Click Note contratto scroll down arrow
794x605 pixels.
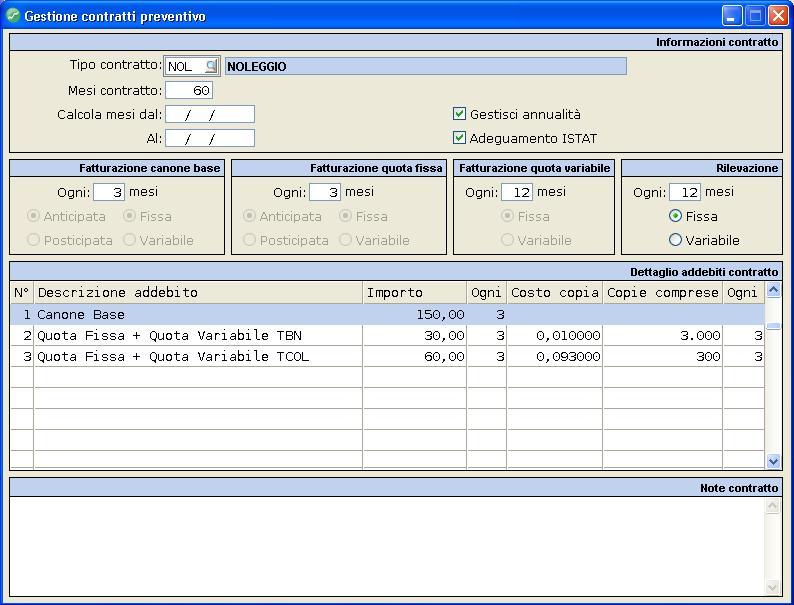(772, 587)
